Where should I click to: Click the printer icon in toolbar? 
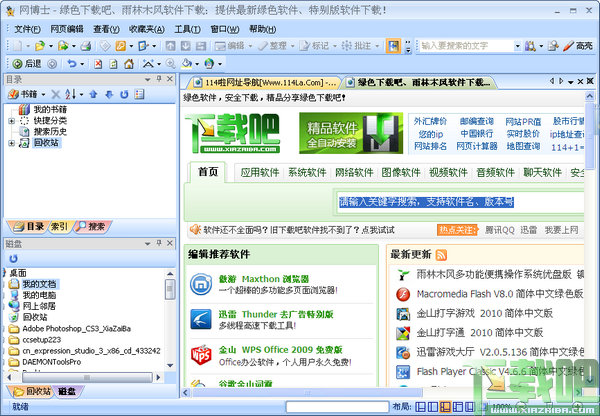tap(86, 46)
